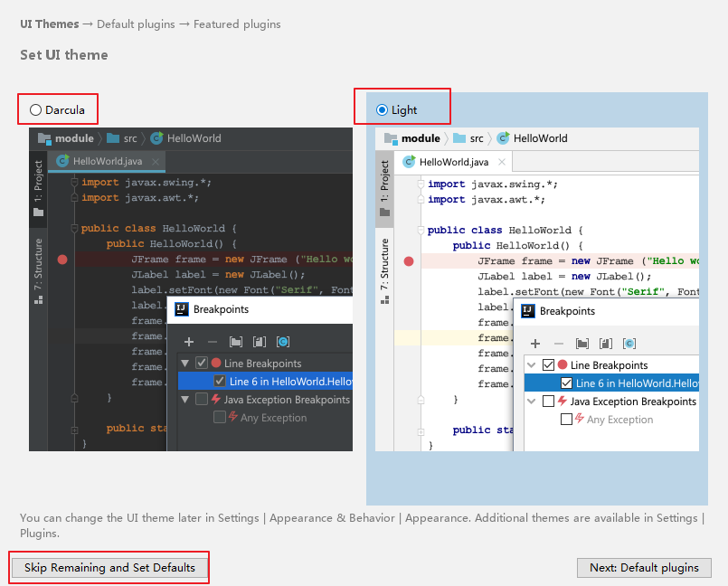
Task: Toggle Java Exception Breakpoints checkbox in Darcula preview
Action: coord(202,400)
